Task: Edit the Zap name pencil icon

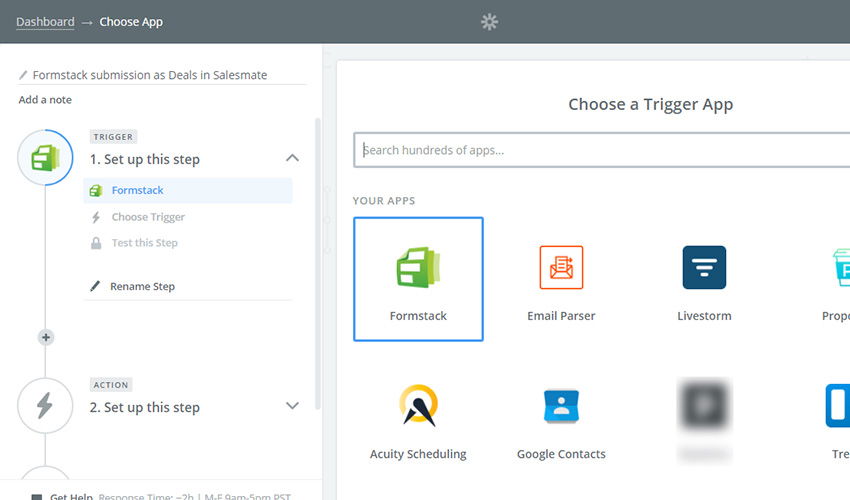Action: tap(23, 75)
